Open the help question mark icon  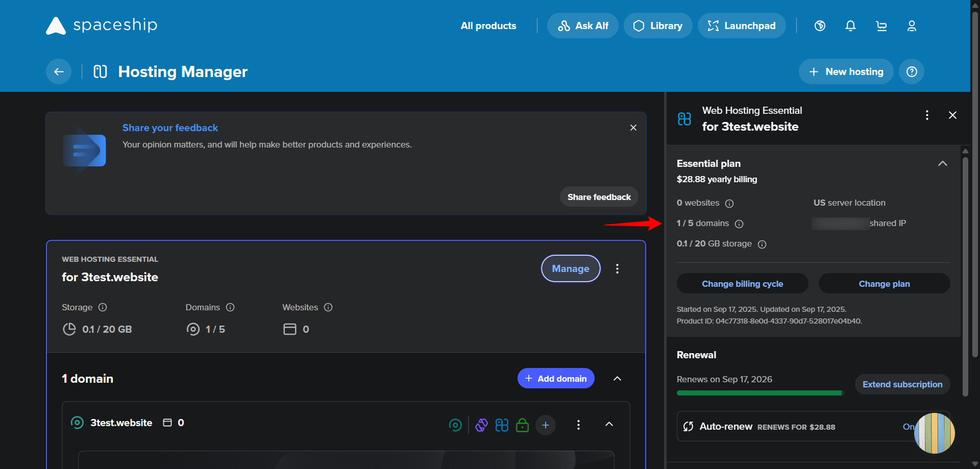(911, 71)
